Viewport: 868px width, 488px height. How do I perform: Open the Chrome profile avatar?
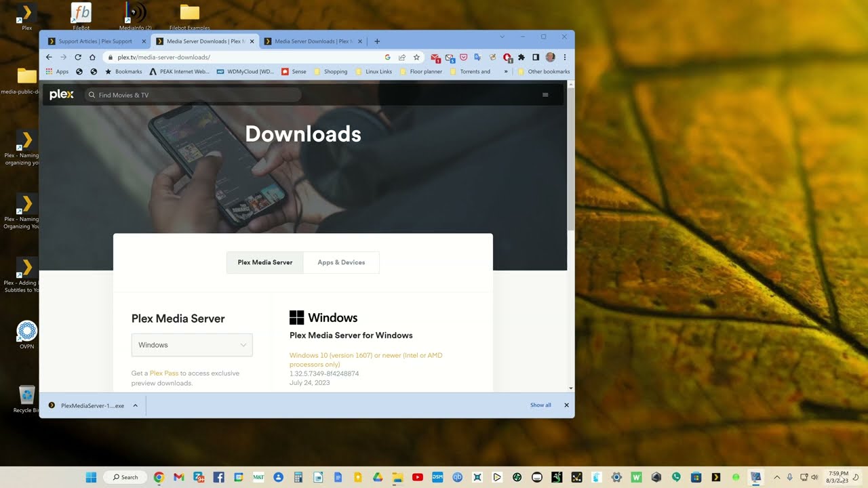pyautogui.click(x=550, y=58)
